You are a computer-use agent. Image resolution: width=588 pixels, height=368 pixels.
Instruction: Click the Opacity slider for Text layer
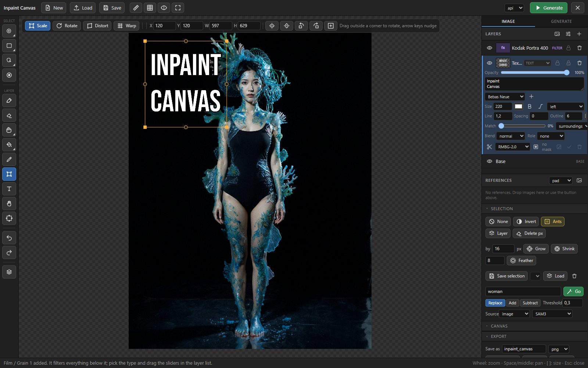[535, 72]
